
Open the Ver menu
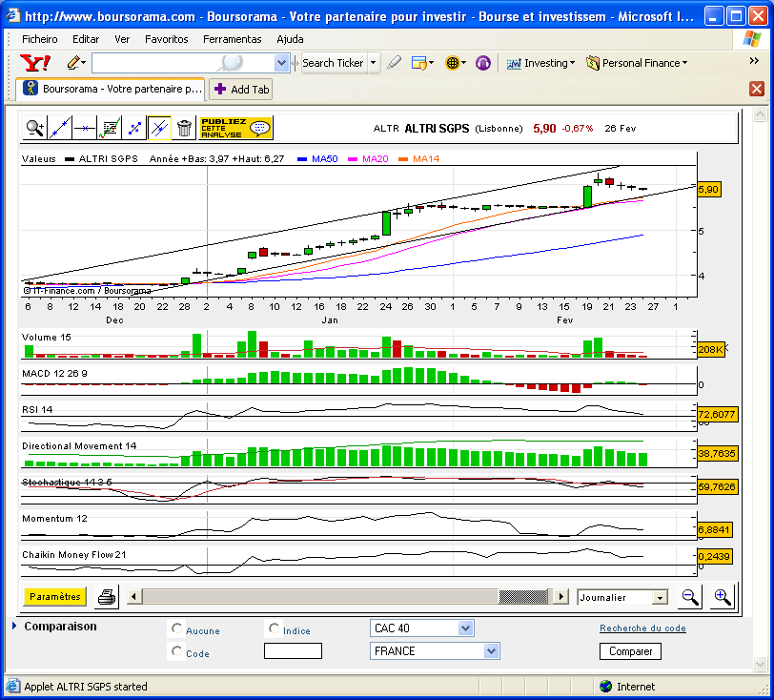122,39
